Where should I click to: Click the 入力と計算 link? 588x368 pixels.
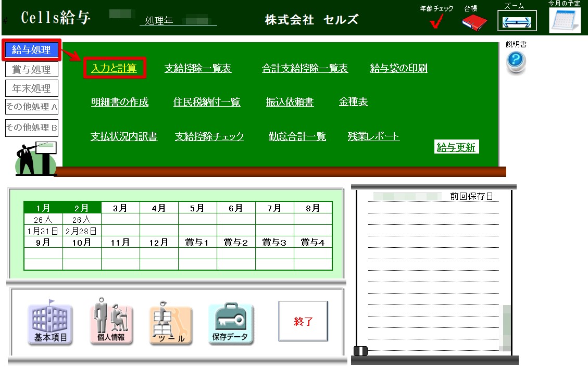pyautogui.click(x=114, y=69)
